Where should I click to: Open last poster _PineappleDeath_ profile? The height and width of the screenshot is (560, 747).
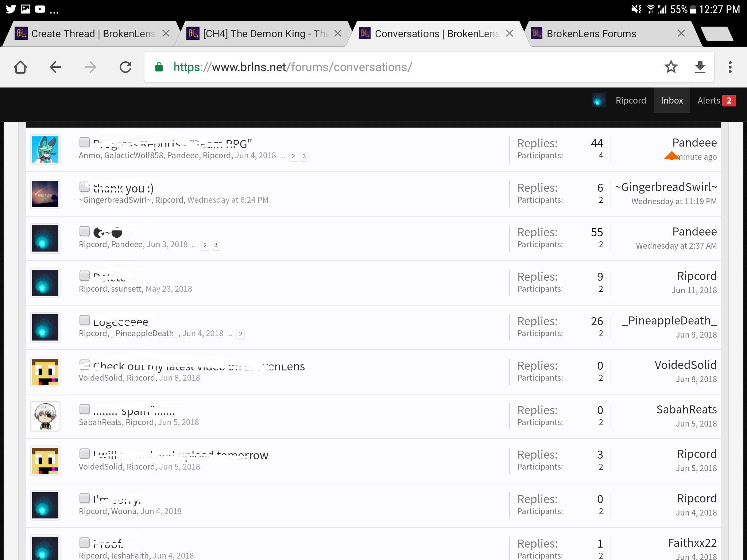click(669, 320)
